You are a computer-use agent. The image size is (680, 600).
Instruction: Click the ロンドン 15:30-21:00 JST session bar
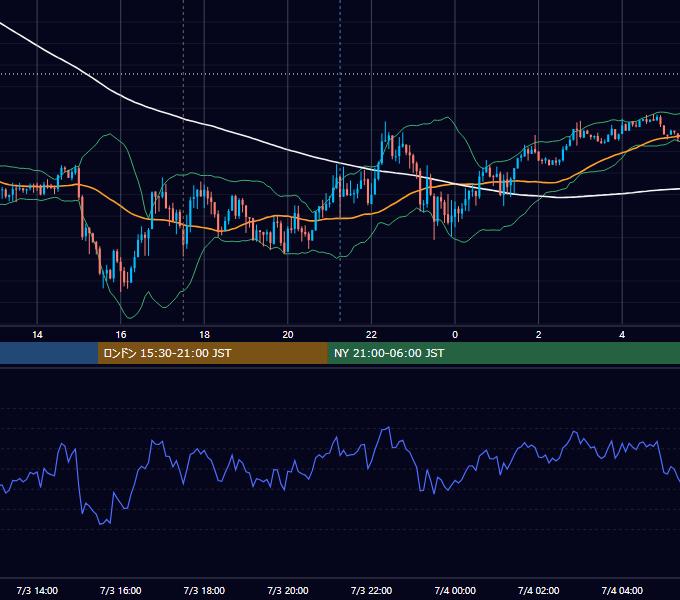coord(212,353)
